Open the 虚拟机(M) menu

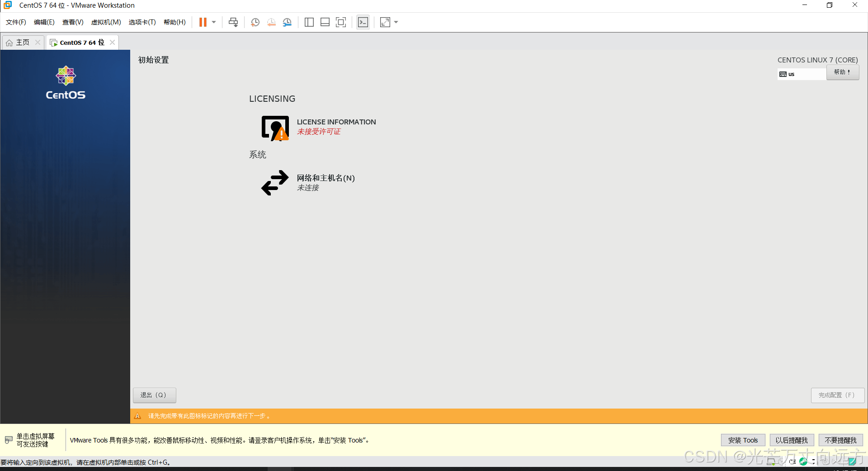click(106, 22)
